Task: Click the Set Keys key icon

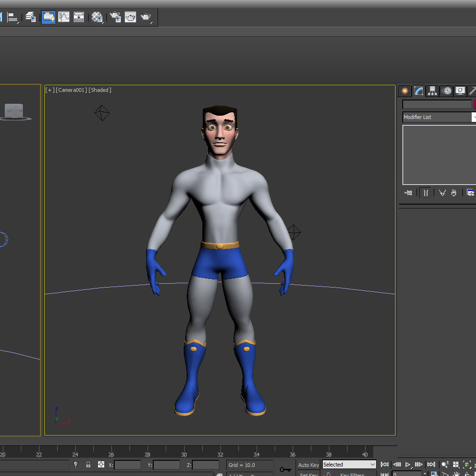Action: tap(285, 469)
